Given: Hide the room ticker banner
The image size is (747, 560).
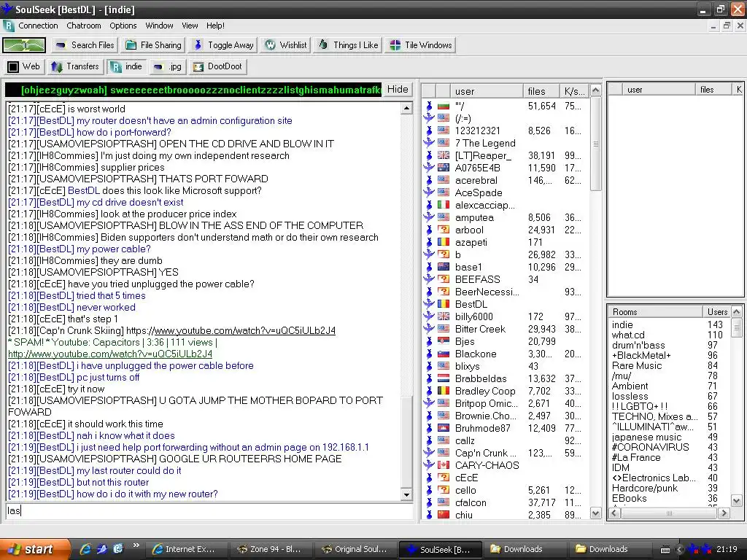Looking at the screenshot, I should click(x=398, y=90).
